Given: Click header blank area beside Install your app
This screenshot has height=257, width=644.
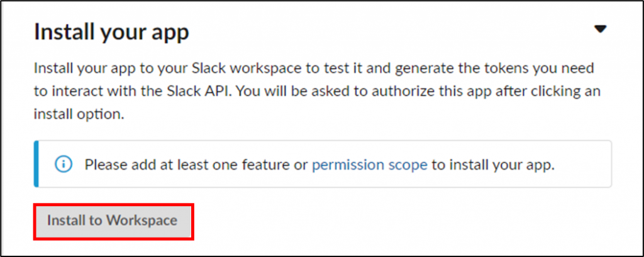Looking at the screenshot, I should coord(390,31).
